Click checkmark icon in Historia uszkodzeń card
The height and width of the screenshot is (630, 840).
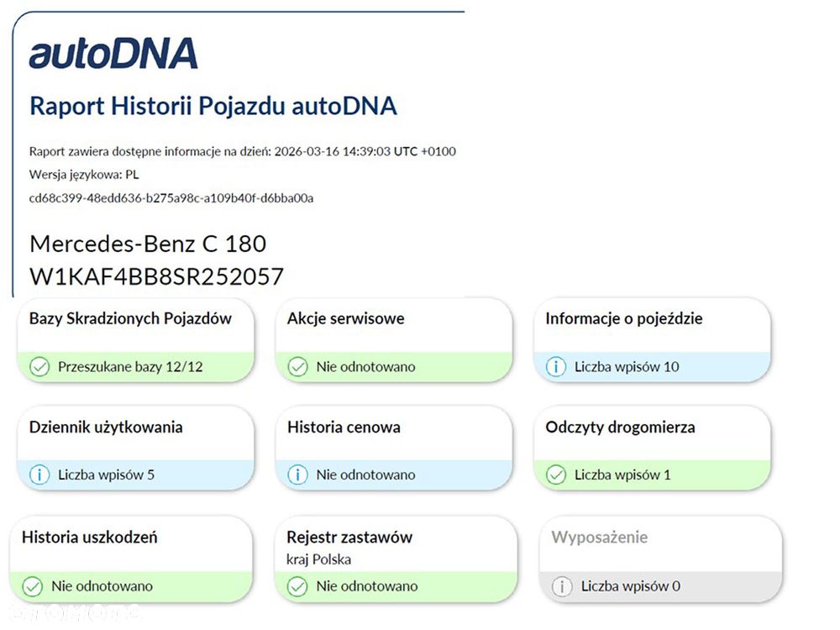point(33,586)
